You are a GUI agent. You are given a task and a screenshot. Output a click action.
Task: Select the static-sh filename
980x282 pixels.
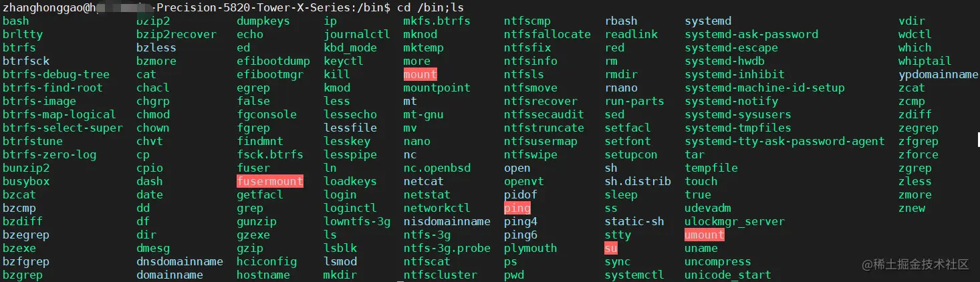coord(634,221)
